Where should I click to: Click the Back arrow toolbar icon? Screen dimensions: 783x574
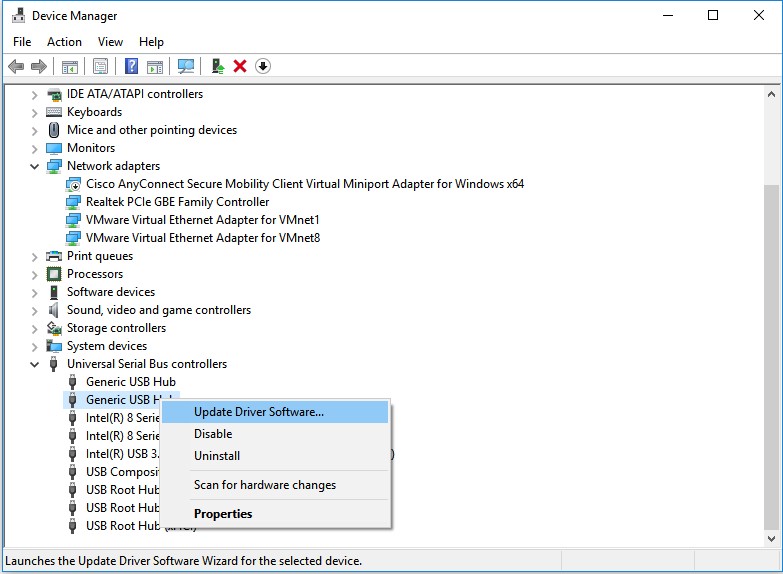click(16, 66)
